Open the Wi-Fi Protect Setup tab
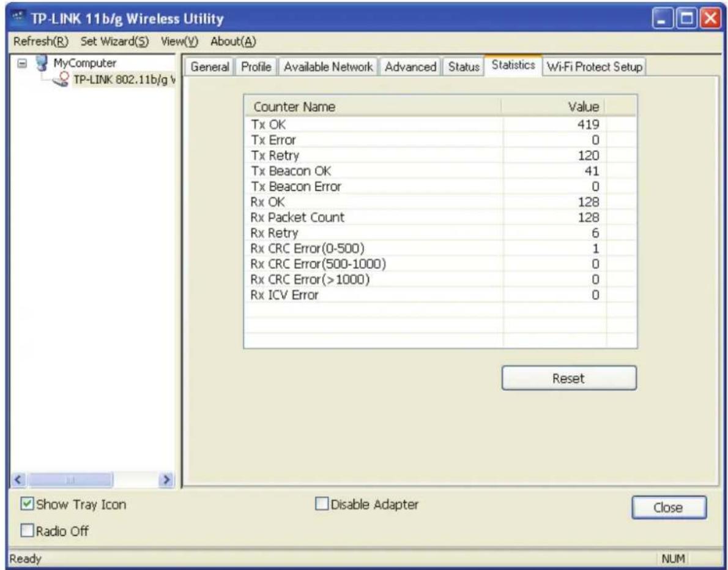The height and width of the screenshot is (570, 728). [x=594, y=67]
